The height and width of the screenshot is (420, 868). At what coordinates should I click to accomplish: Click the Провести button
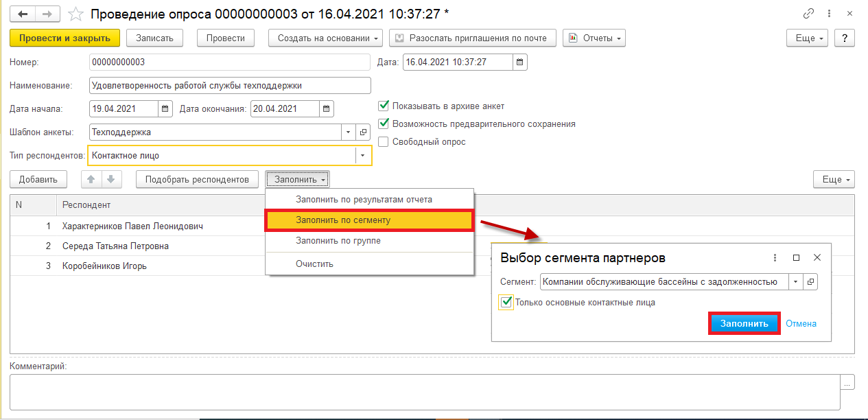click(226, 38)
